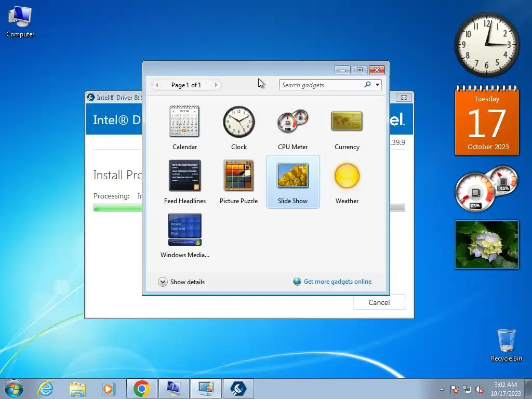Pick the Weather gadget
Viewport: 532px width, 399px height.
pyautogui.click(x=347, y=182)
